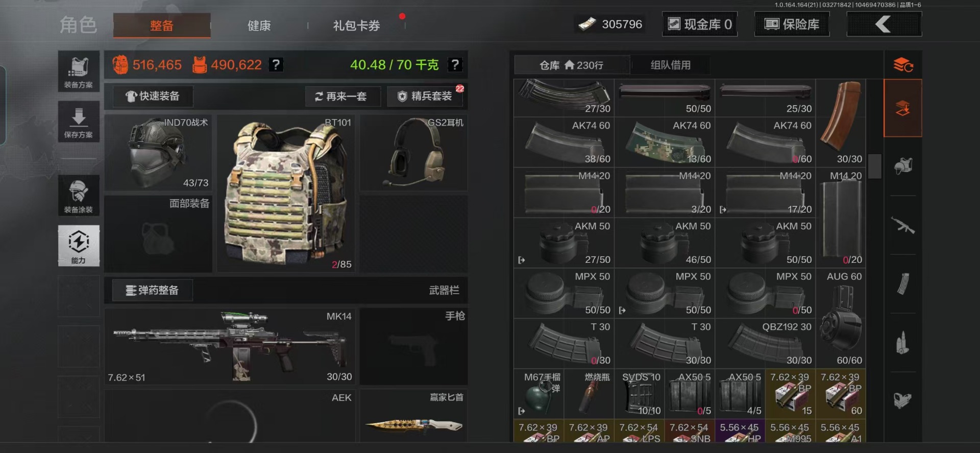Select the QBZ192 30 magazine

pos(765,343)
